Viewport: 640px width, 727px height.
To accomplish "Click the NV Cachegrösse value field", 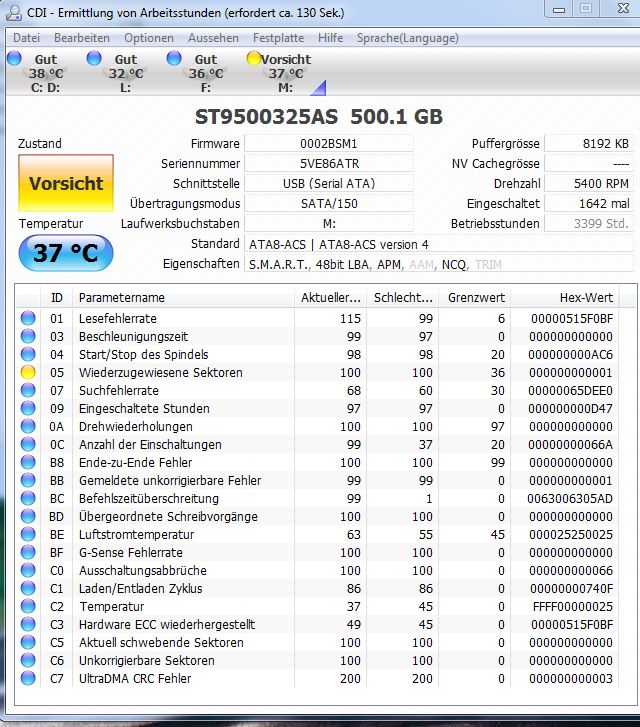I will pyautogui.click(x=589, y=163).
